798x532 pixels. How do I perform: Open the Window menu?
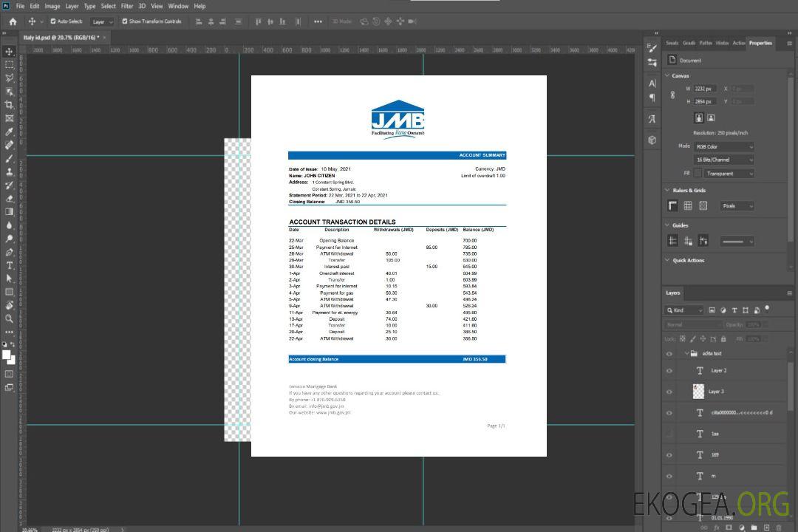pos(178,6)
